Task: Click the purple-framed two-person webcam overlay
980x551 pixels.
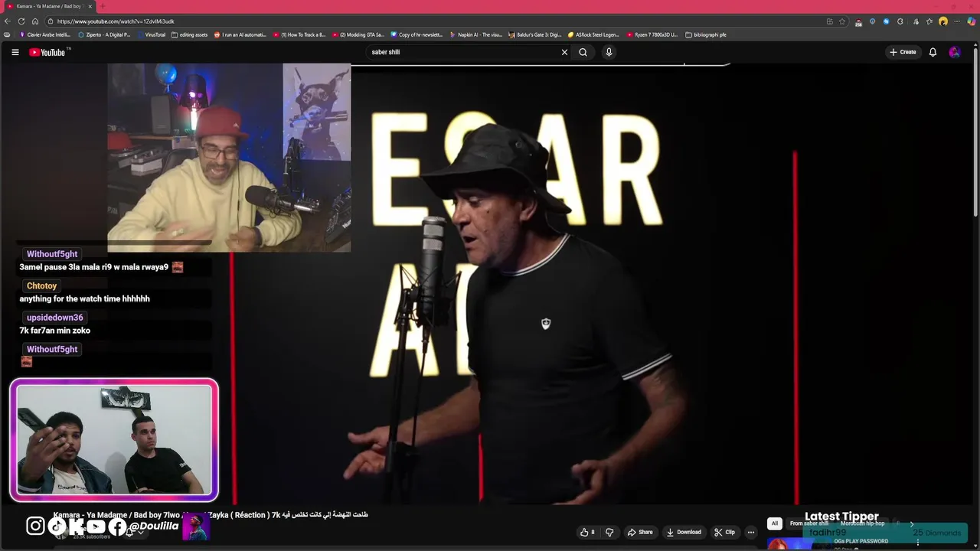Action: click(114, 440)
